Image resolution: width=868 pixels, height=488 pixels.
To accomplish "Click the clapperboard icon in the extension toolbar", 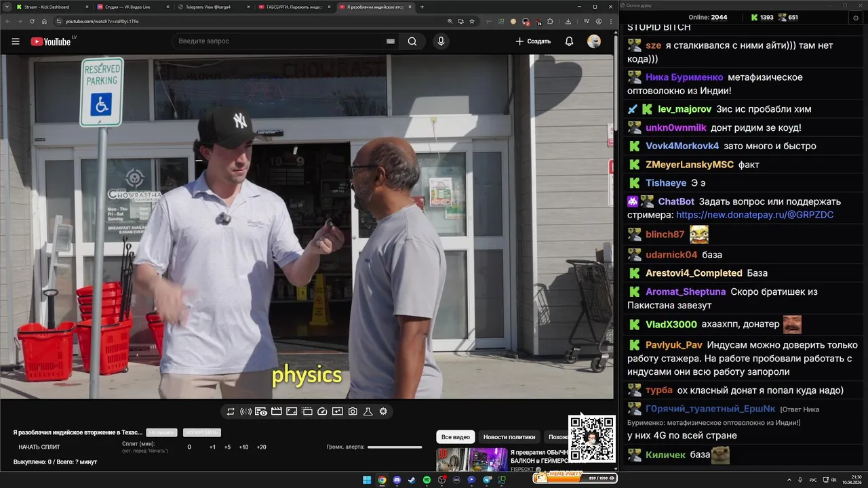I will (x=276, y=411).
